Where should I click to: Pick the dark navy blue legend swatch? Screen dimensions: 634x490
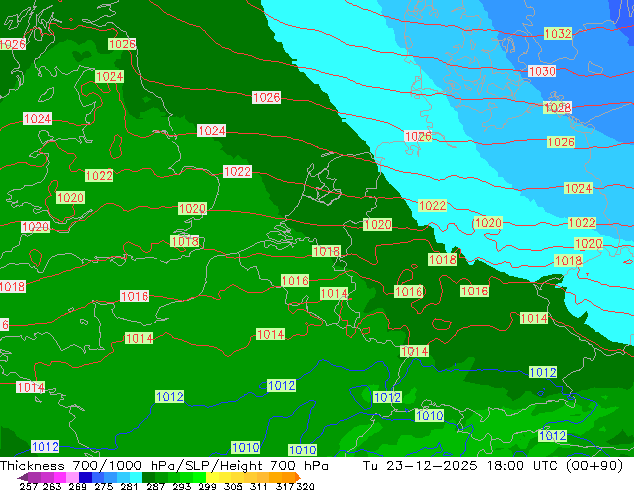coord(85,477)
